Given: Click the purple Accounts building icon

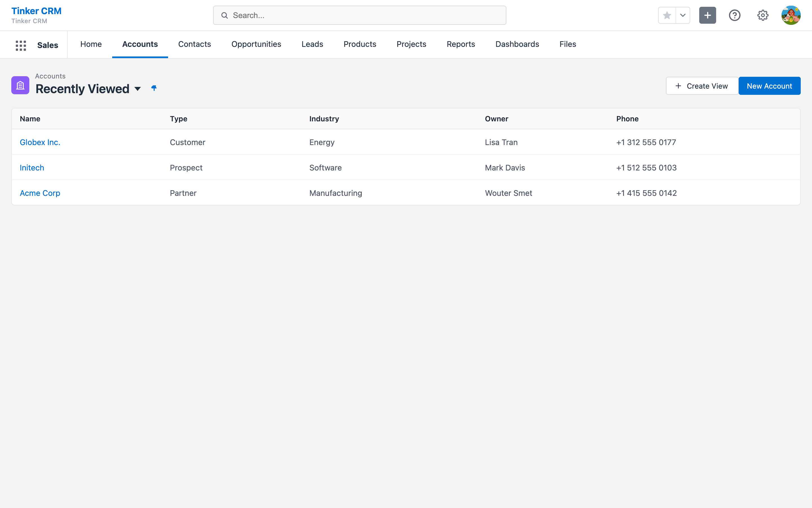Looking at the screenshot, I should 21,85.
